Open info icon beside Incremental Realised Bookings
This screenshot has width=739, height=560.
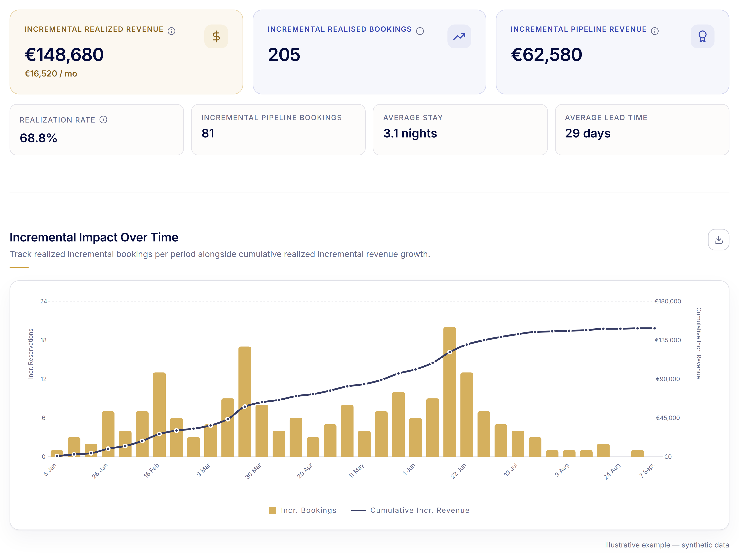420,31
